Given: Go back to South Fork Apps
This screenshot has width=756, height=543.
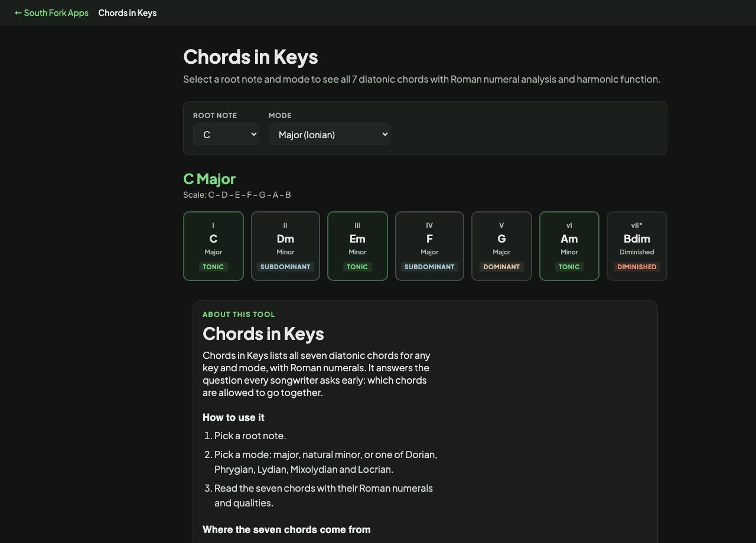Looking at the screenshot, I should pos(51,12).
